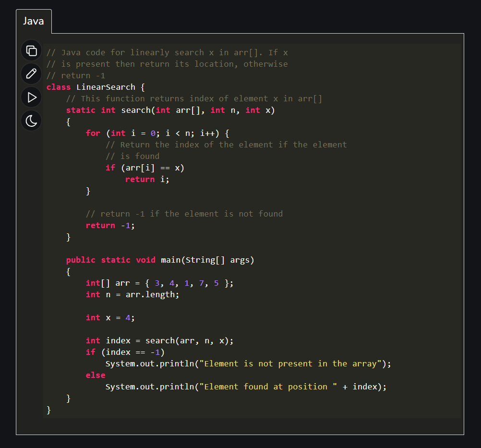
Task: Click the 'return i;' statement
Action: click(x=147, y=179)
